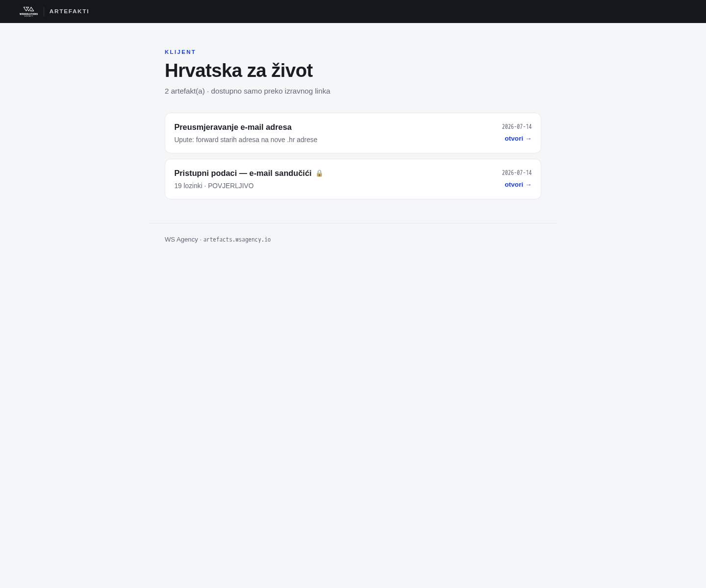The width and height of the screenshot is (706, 588).
Task: Click the '19 lozinki' text
Action: 188,186
